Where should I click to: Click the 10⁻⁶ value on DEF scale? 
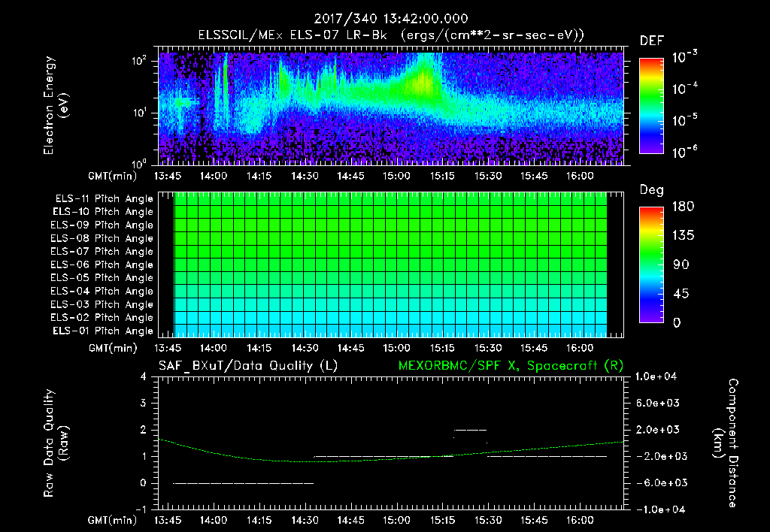coord(684,152)
